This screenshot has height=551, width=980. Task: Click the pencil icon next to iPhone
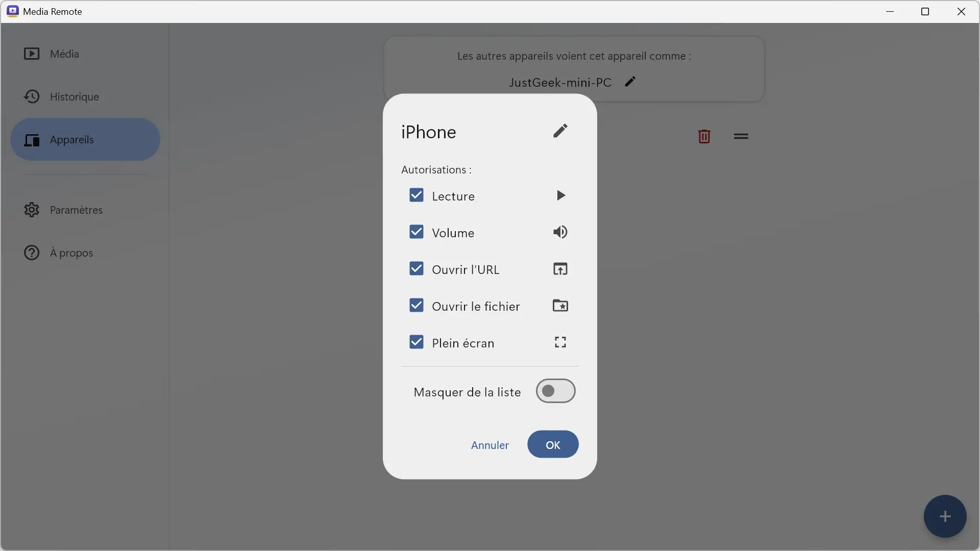(x=560, y=131)
